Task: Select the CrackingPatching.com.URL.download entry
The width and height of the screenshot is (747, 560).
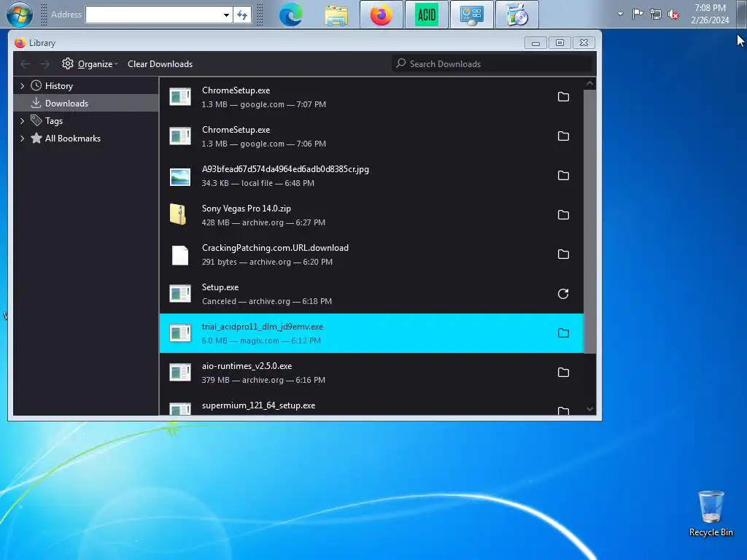Action: click(x=371, y=254)
